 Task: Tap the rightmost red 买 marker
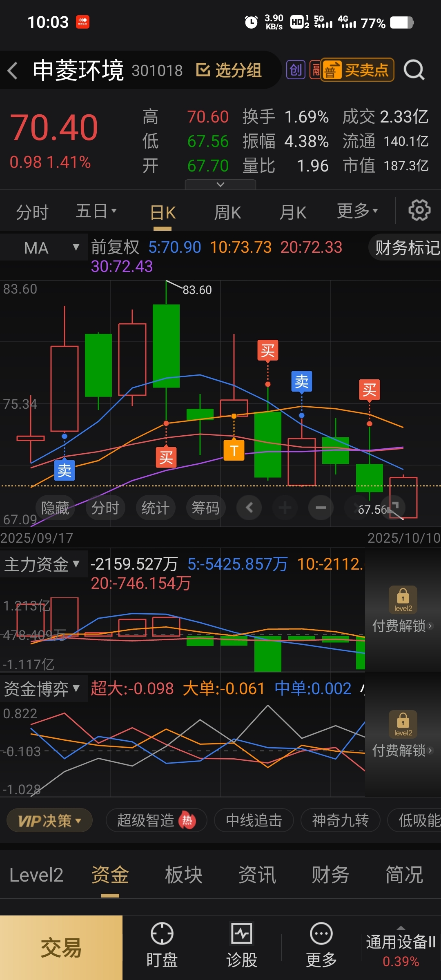(370, 390)
